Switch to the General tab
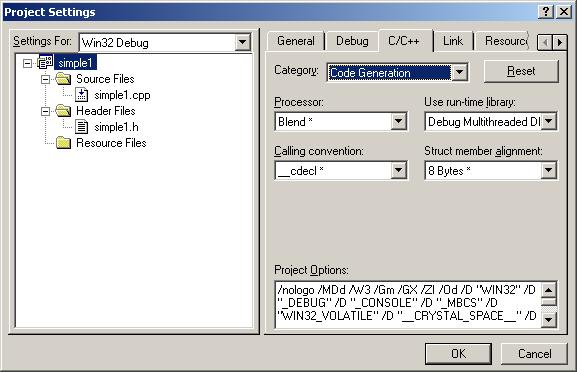This screenshot has height=372, width=577. [296, 41]
